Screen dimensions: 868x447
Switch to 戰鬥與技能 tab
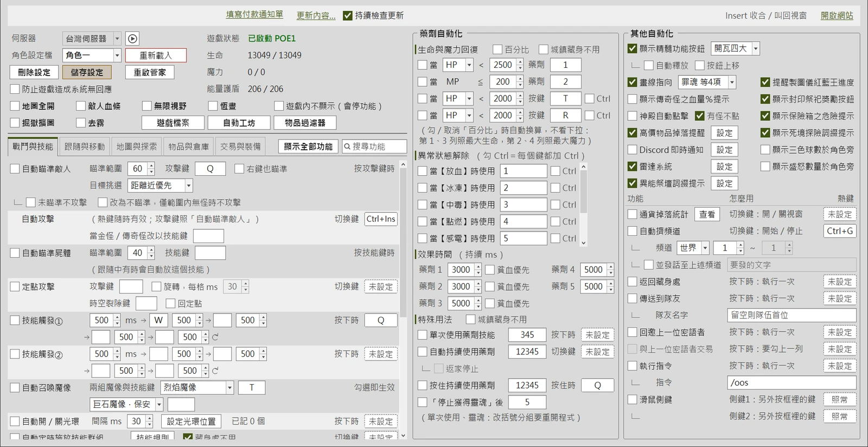point(33,146)
